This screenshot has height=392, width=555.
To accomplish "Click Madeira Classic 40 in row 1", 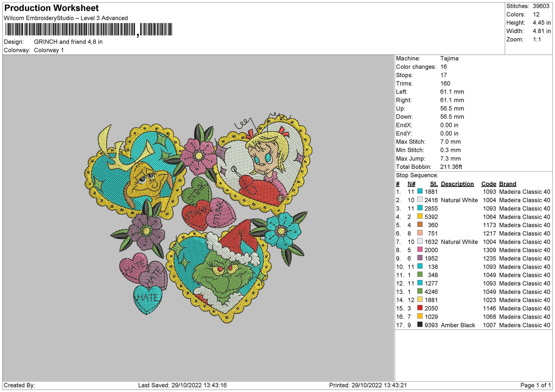I will [525, 192].
